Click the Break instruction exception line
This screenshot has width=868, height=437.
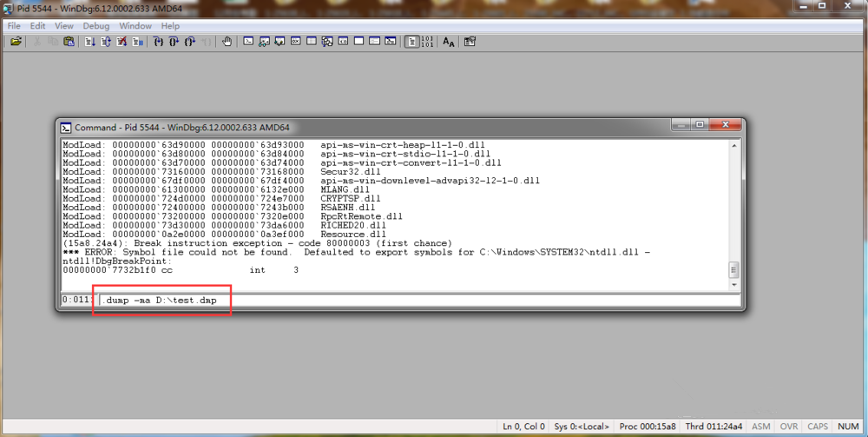coord(258,243)
